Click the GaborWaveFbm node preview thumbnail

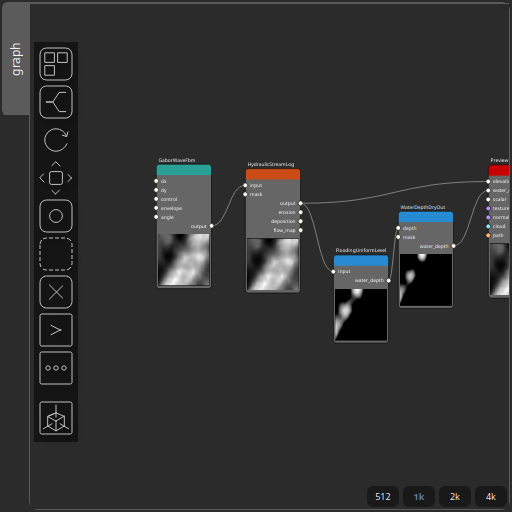click(x=184, y=259)
